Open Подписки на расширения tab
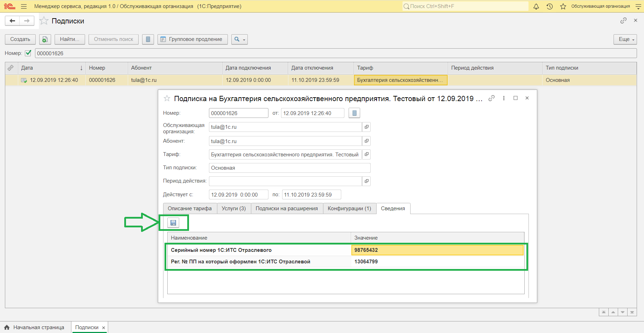The image size is (644, 333). click(x=287, y=208)
